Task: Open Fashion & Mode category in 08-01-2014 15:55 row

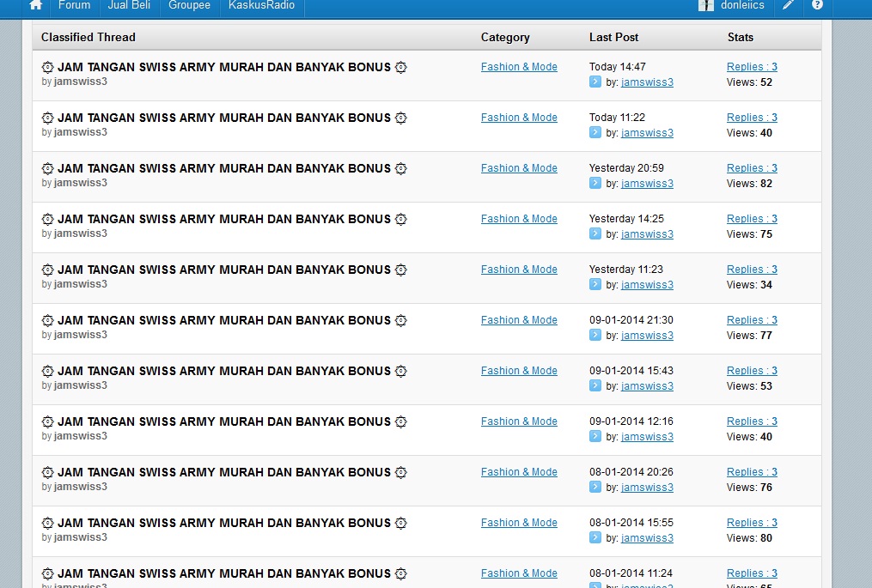Action: 519,522
